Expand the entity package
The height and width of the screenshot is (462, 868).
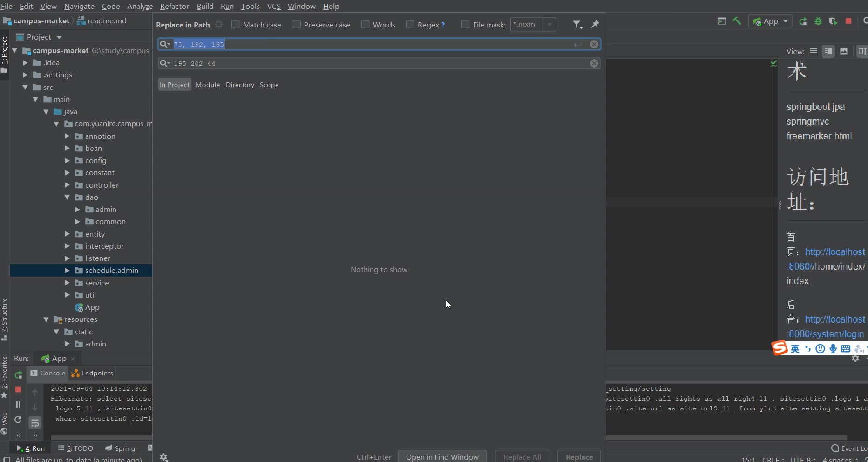[67, 234]
